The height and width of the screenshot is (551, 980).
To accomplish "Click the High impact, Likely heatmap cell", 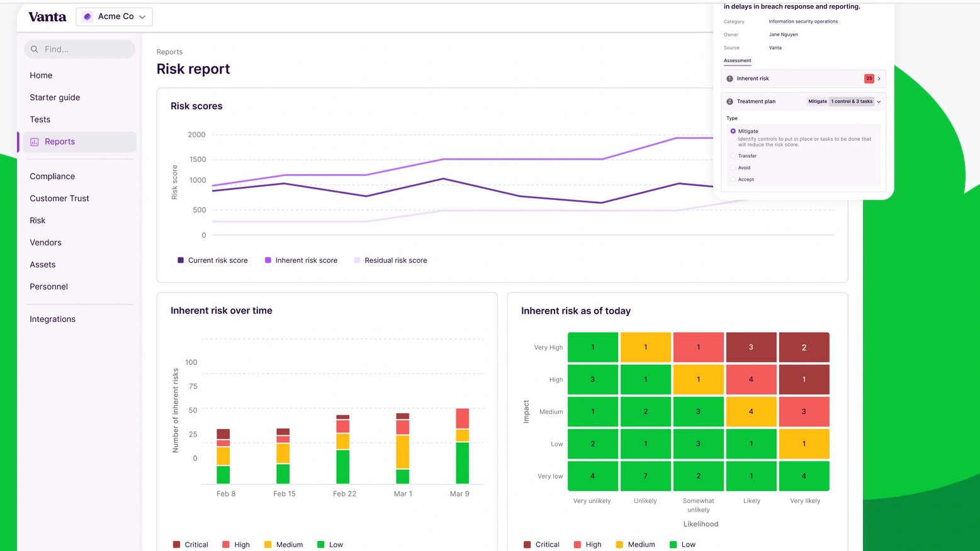I will (751, 380).
